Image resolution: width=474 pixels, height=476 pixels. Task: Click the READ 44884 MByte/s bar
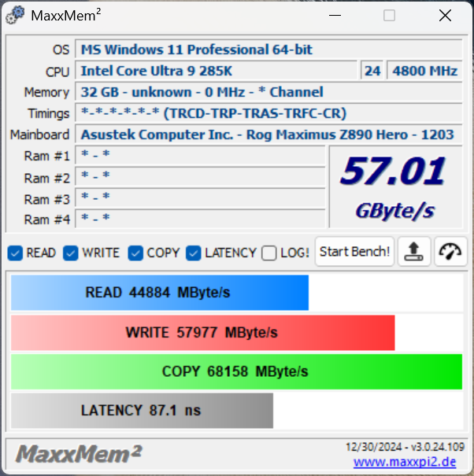(x=160, y=293)
